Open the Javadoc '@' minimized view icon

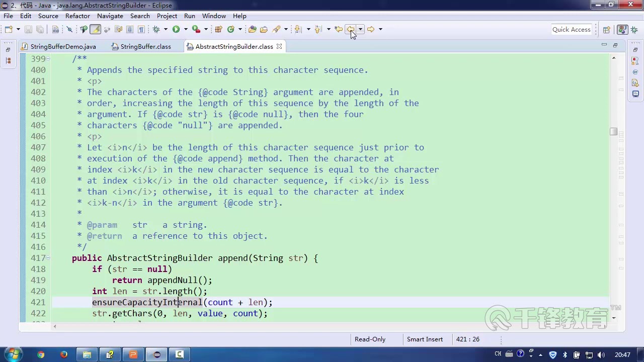(x=635, y=72)
